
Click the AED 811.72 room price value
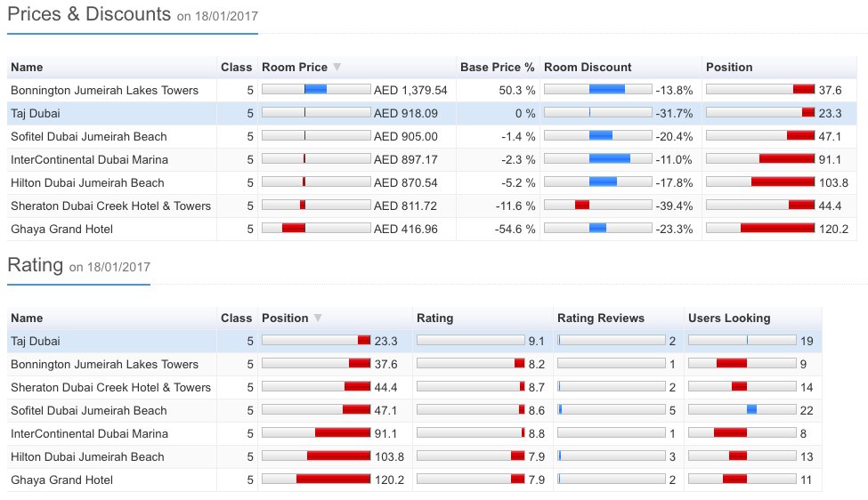click(405, 206)
